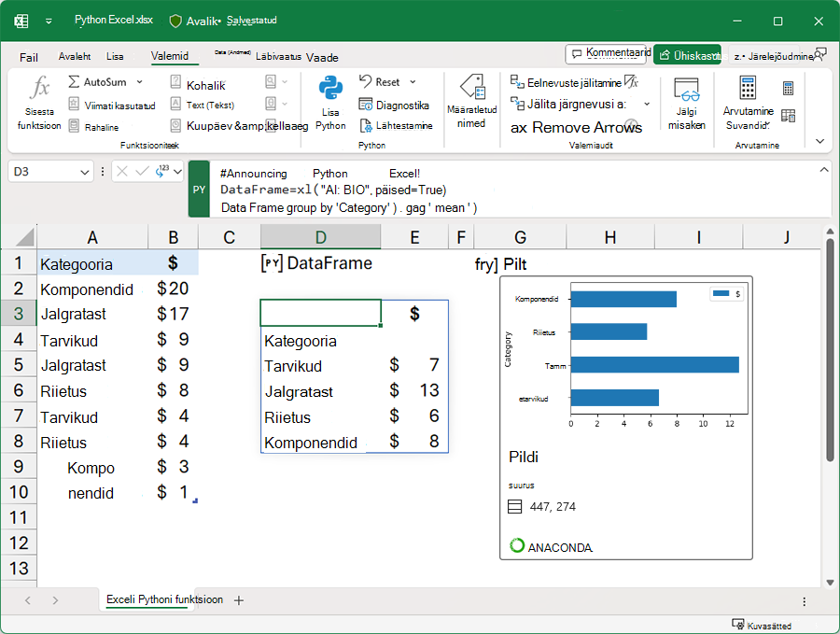Image resolution: width=840 pixels, height=634 pixels.
Task: Switch to Läbivaatus tab
Action: point(278,56)
